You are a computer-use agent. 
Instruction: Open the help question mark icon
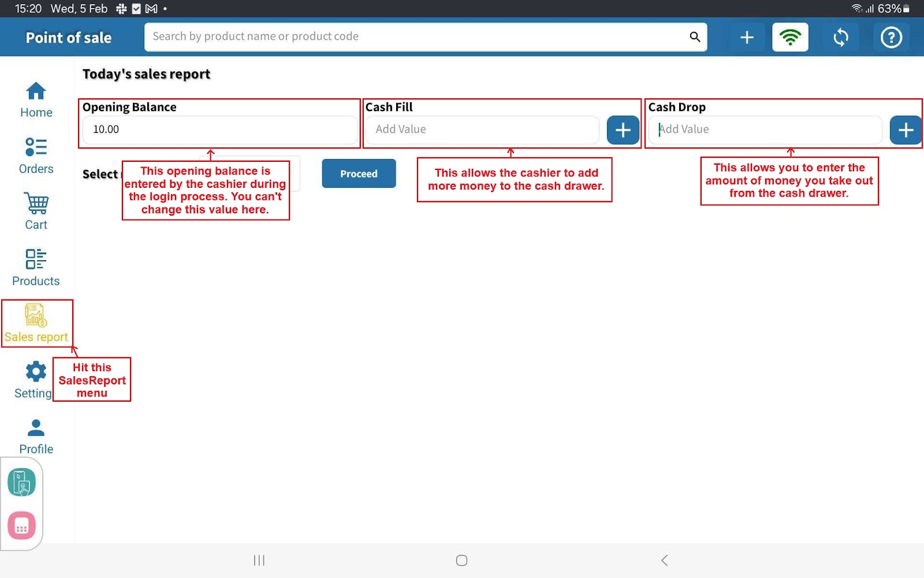click(891, 38)
